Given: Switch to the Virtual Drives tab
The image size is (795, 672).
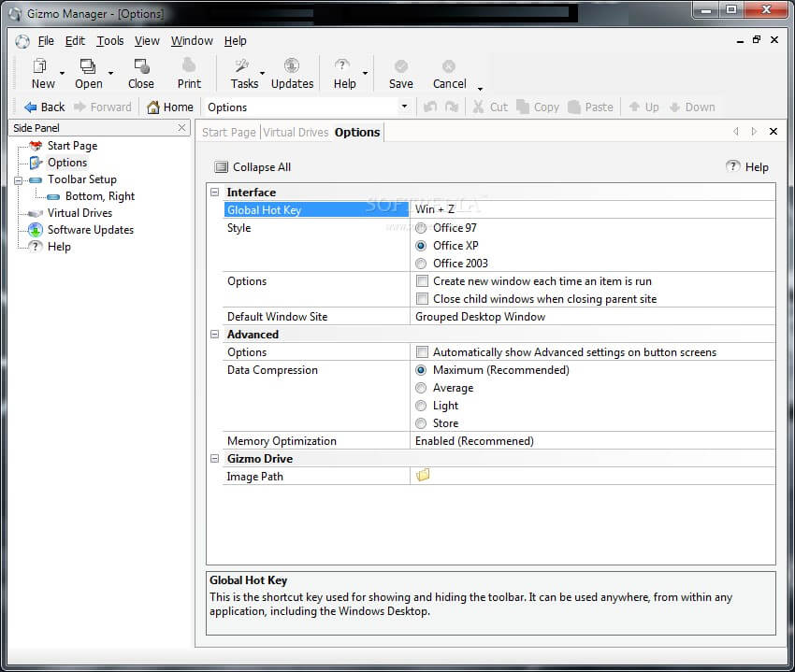Looking at the screenshot, I should click(296, 133).
